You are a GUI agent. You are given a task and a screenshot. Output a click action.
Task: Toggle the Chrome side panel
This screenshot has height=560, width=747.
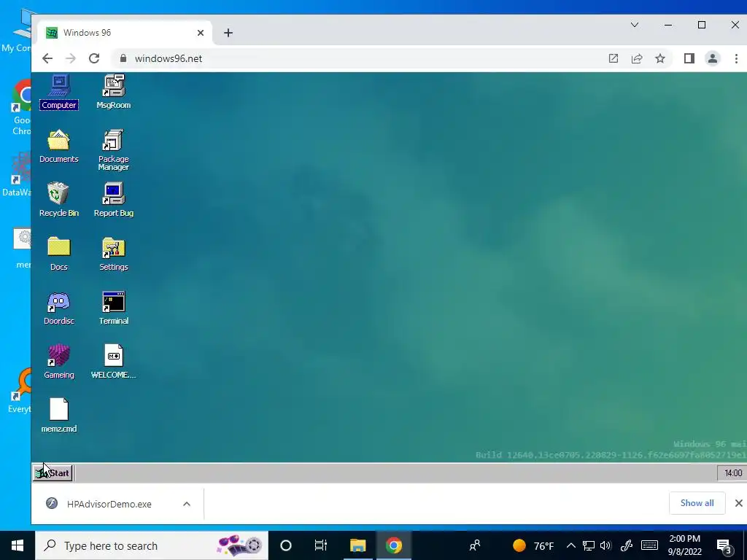click(689, 58)
